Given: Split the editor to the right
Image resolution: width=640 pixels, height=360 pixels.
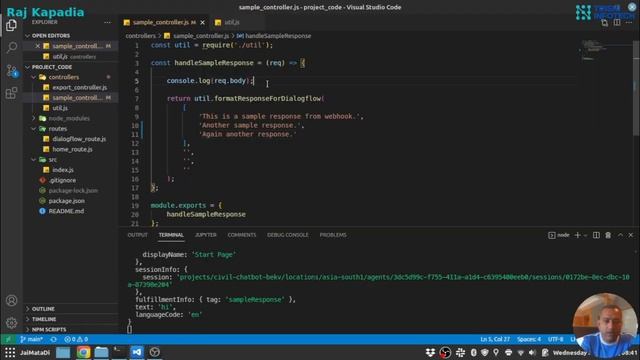Looking at the screenshot, I should point(617,22).
